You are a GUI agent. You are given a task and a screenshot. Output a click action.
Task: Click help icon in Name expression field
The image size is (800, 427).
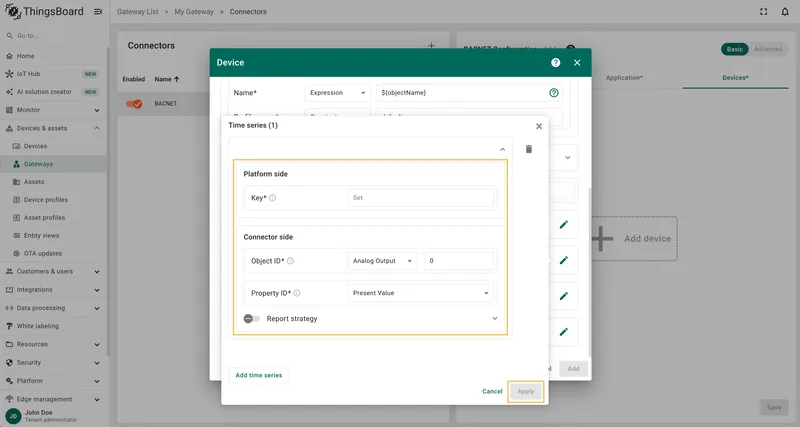click(x=554, y=93)
